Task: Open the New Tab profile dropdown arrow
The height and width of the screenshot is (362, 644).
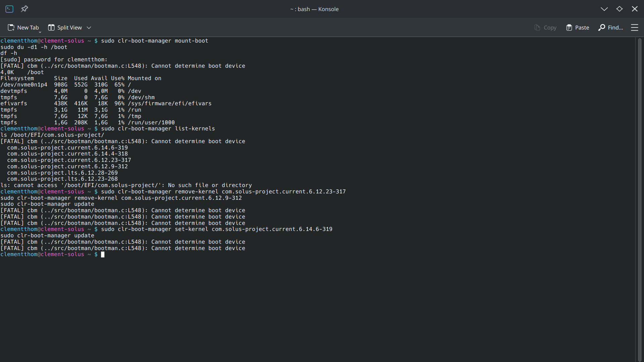Action: 40,32
